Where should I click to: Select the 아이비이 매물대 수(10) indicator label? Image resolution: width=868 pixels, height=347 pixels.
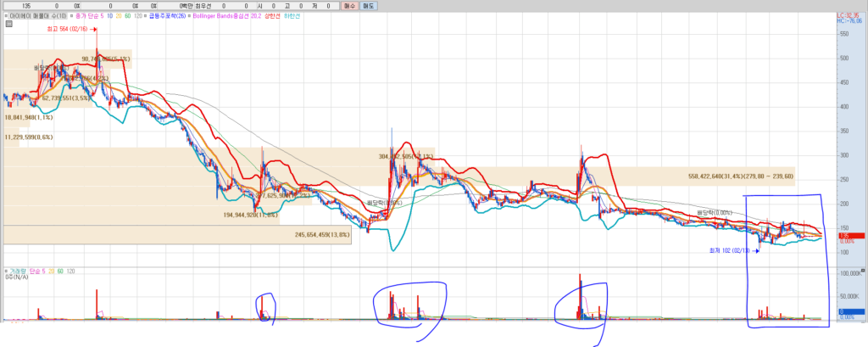pos(40,16)
